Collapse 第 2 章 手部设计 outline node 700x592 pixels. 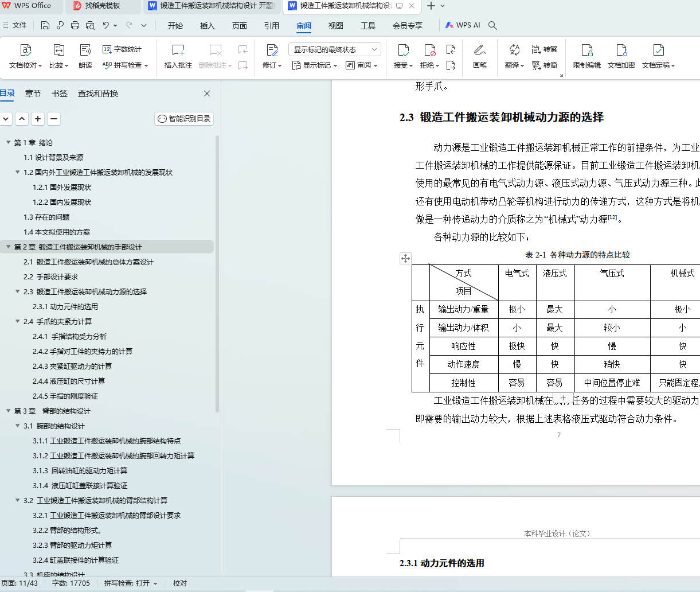click(8, 247)
